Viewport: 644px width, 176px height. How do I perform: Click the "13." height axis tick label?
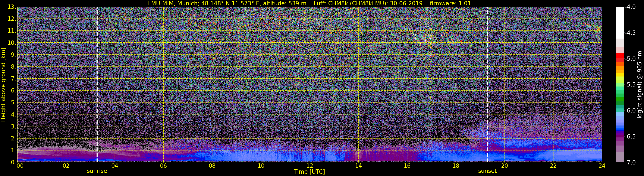point(12,7)
